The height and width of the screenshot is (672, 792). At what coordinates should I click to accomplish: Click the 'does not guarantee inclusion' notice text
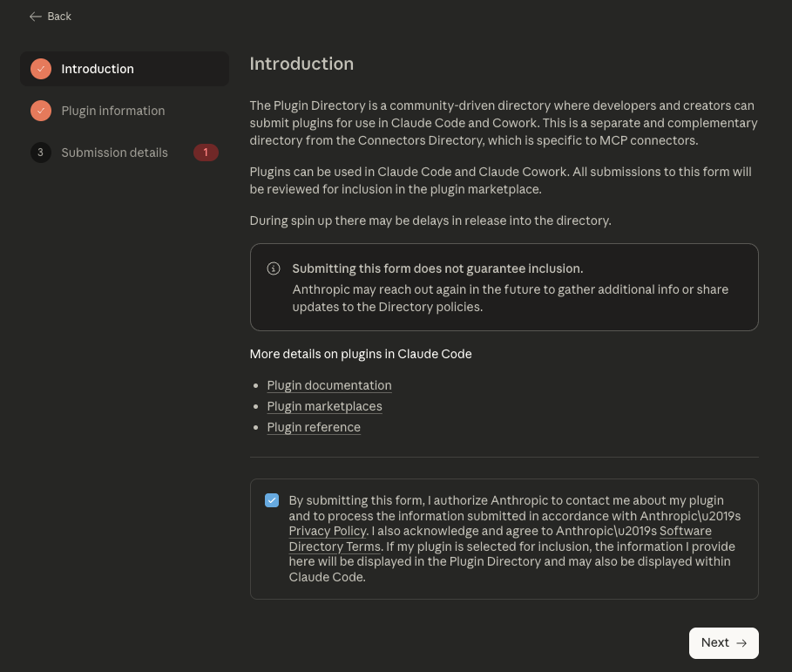[437, 268]
